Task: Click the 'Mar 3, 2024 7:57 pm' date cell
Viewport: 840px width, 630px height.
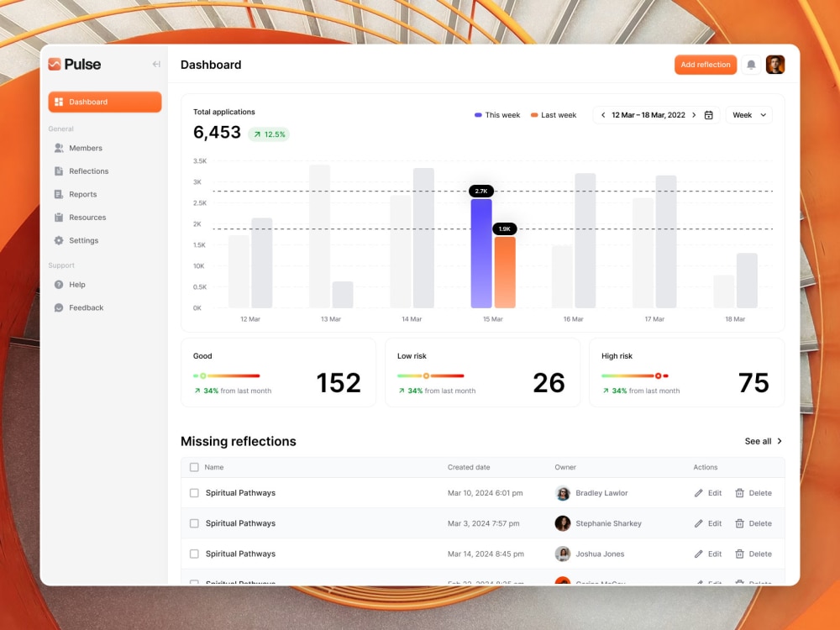Action: click(x=484, y=523)
